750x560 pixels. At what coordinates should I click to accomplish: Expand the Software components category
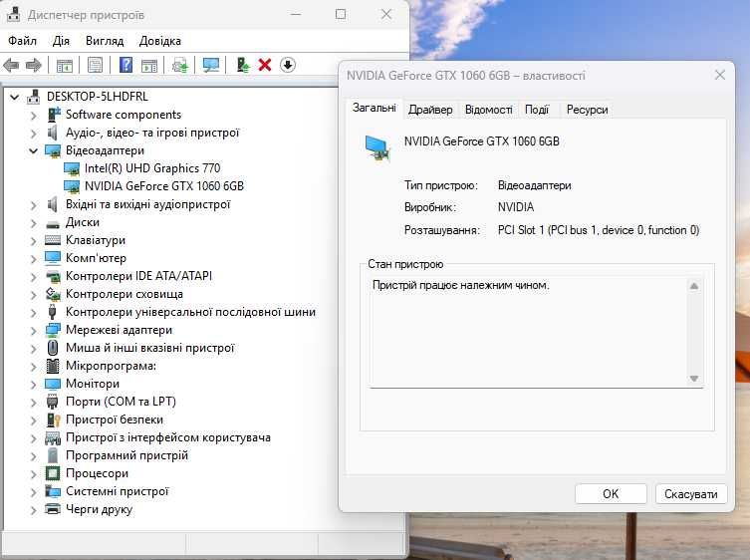click(33, 116)
